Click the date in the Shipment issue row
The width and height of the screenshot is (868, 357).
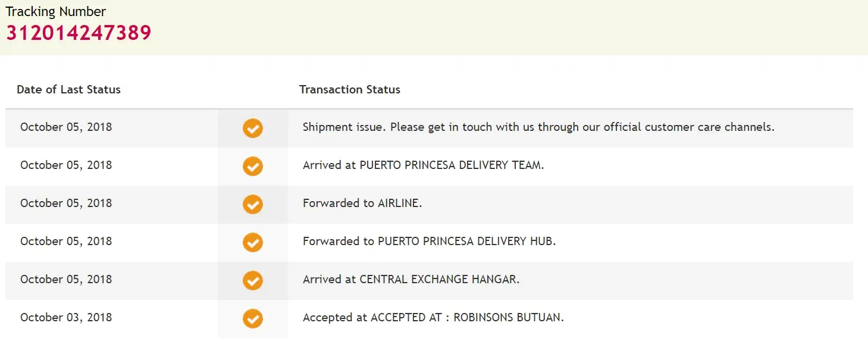coord(66,127)
